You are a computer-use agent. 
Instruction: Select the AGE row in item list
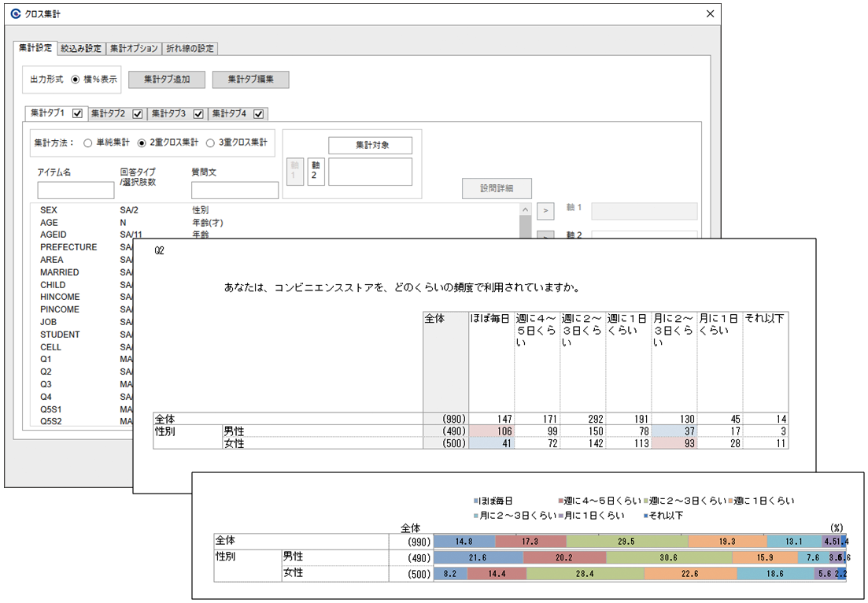tap(275, 223)
